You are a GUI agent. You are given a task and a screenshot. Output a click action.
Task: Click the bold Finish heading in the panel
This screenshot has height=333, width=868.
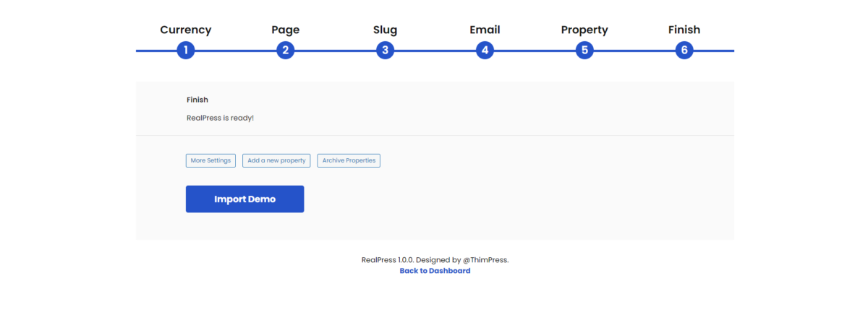(197, 100)
